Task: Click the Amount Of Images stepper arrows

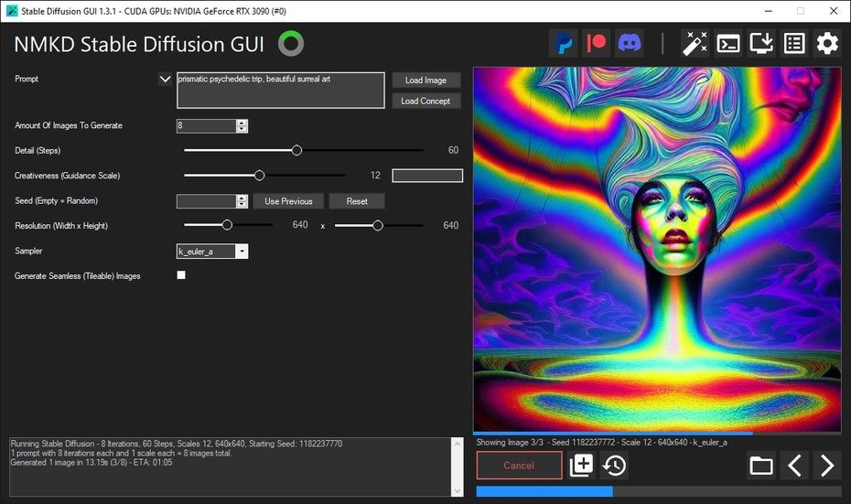Action: click(242, 126)
